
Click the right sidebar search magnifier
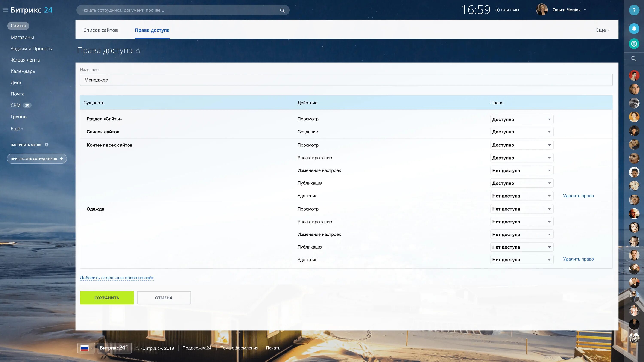(x=634, y=59)
